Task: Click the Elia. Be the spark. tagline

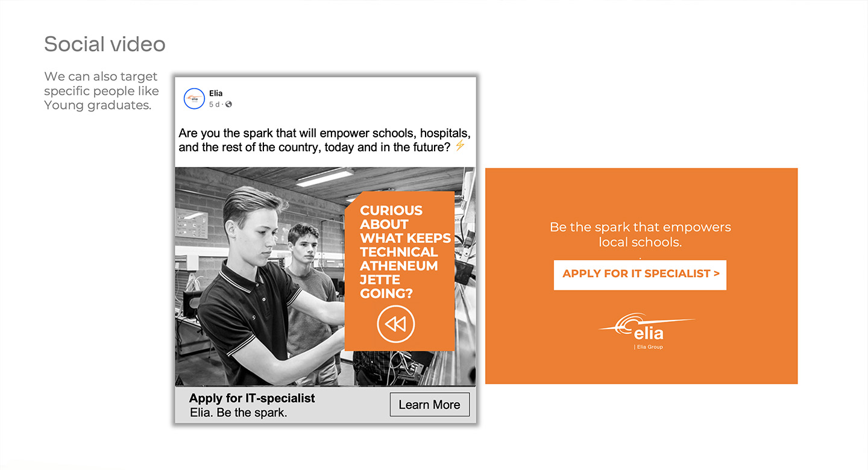Action: 239,413
